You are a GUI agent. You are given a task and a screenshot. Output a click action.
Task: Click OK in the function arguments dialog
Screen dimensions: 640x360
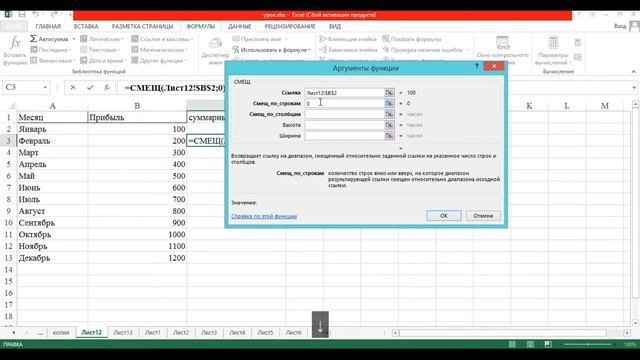(x=444, y=216)
